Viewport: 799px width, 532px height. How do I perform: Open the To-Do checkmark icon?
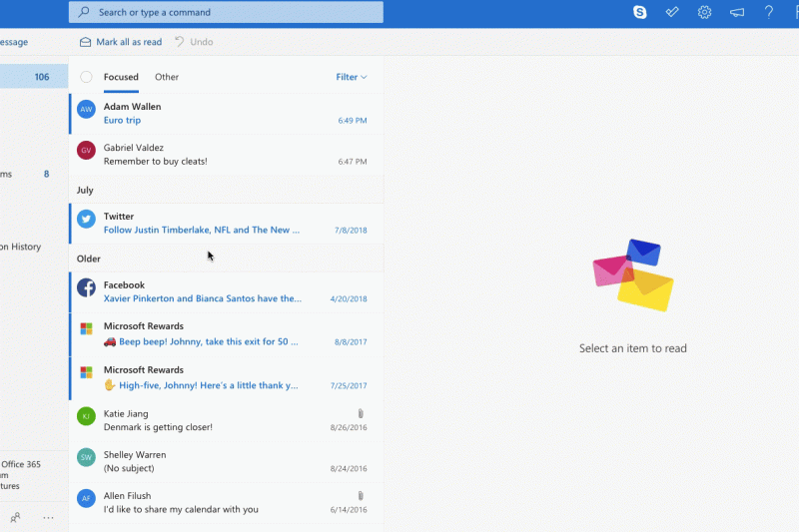pos(672,12)
